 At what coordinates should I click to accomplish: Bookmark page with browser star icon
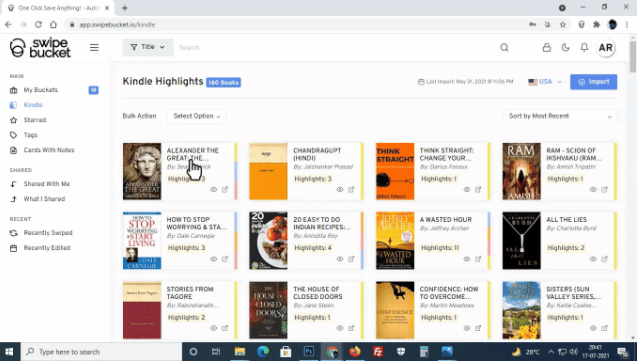point(563,25)
